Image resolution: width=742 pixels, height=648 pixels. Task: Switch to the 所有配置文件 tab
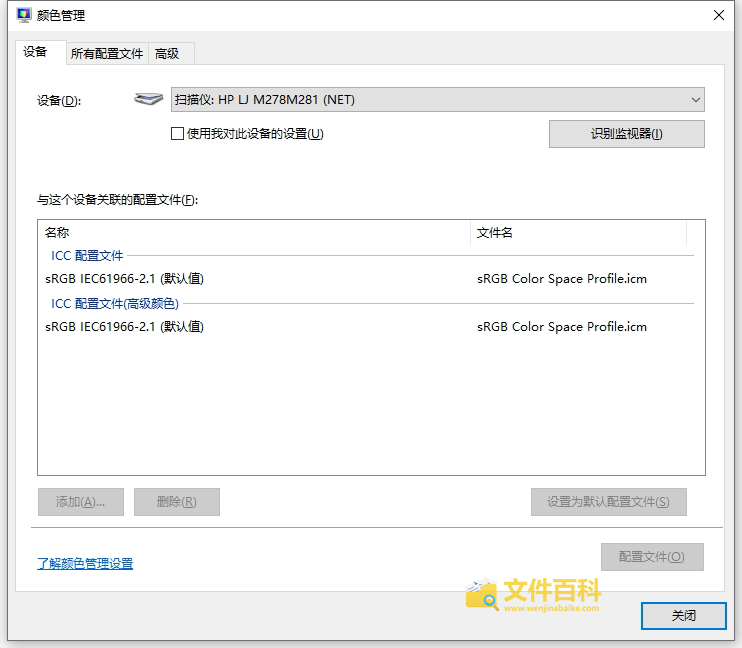[107, 54]
